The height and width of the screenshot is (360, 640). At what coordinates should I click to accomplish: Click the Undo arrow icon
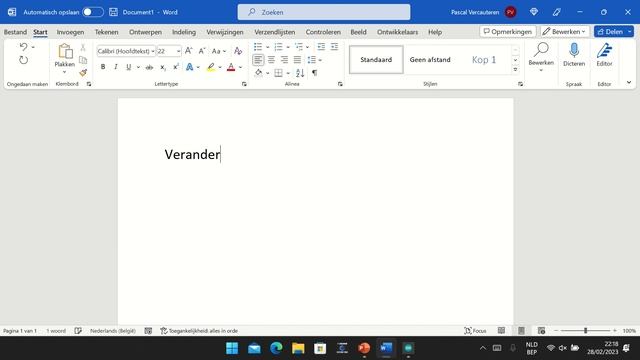23,47
